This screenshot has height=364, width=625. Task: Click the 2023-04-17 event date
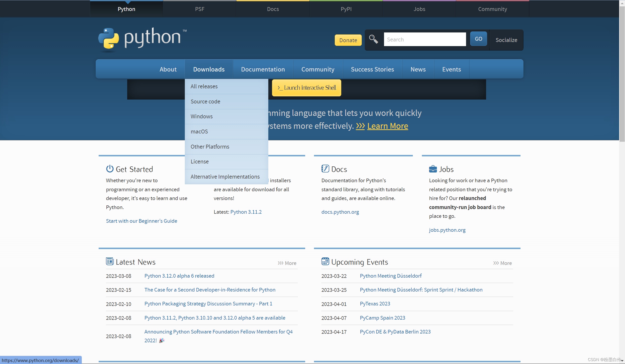coord(334,332)
